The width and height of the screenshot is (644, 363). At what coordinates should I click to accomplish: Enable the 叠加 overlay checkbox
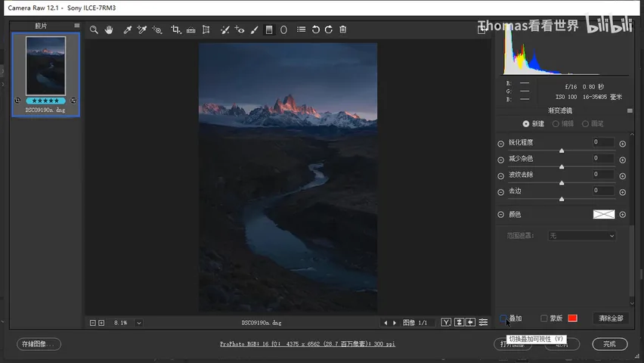[x=503, y=318]
